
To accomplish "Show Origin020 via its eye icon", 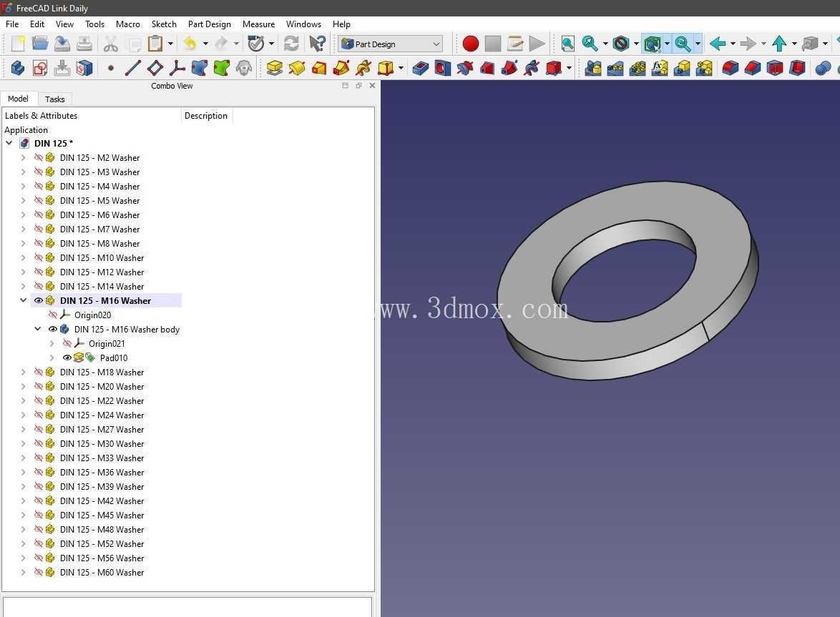I will tap(52, 315).
